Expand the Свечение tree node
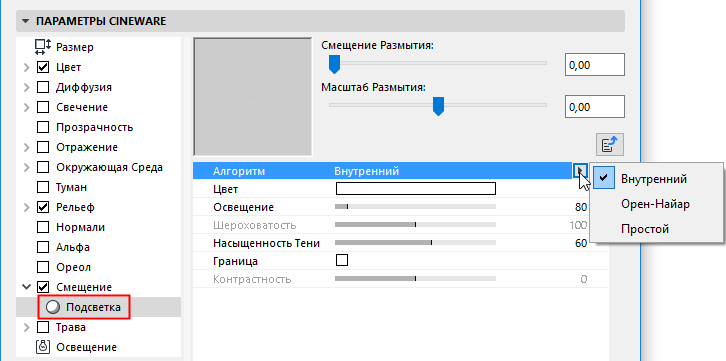 coord(26,107)
